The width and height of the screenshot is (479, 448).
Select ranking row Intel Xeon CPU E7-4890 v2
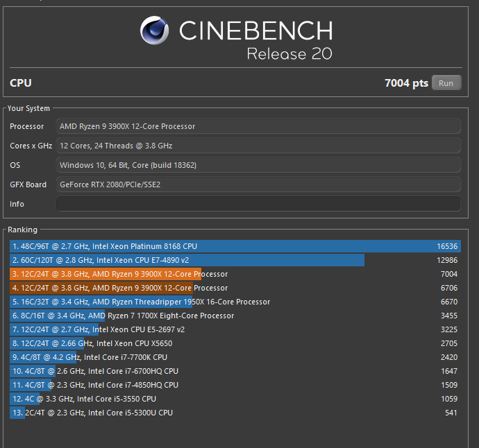point(235,260)
